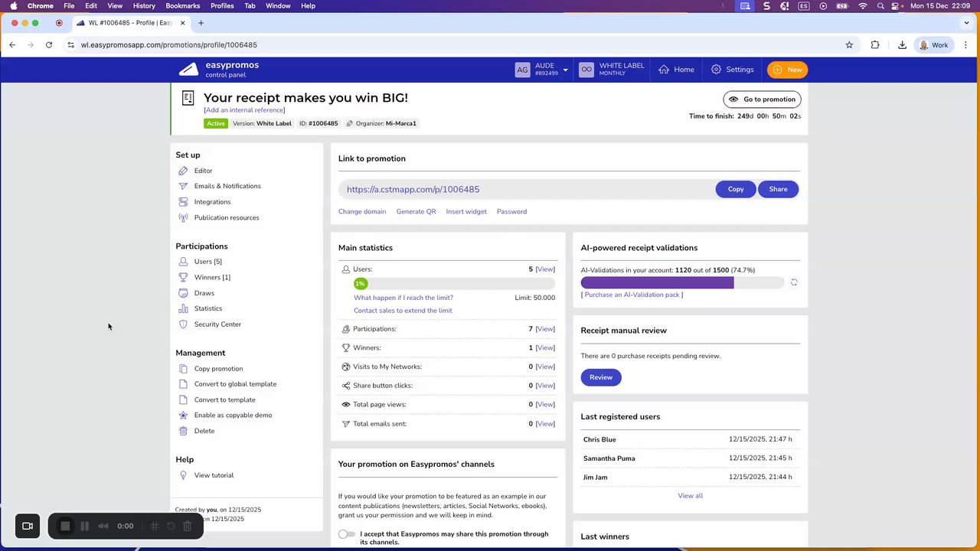Click Convert to global template
Image resolution: width=980 pixels, height=551 pixels.
pyautogui.click(x=235, y=384)
